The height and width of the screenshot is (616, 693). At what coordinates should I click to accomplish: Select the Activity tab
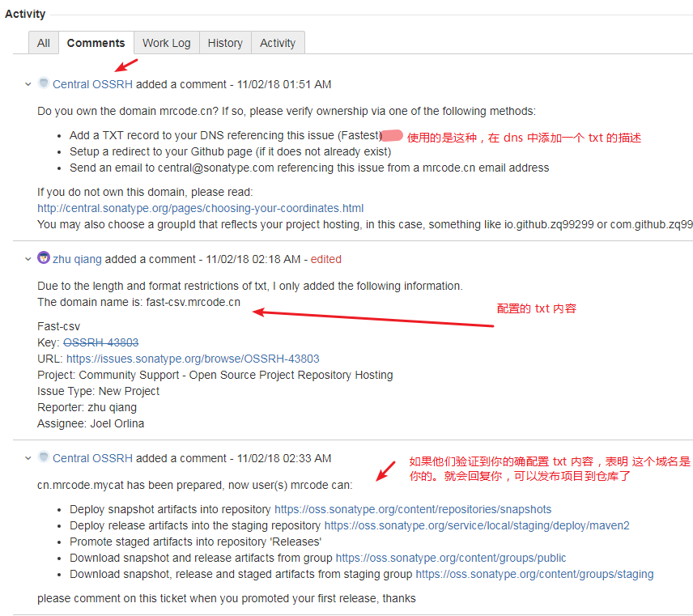click(x=278, y=43)
